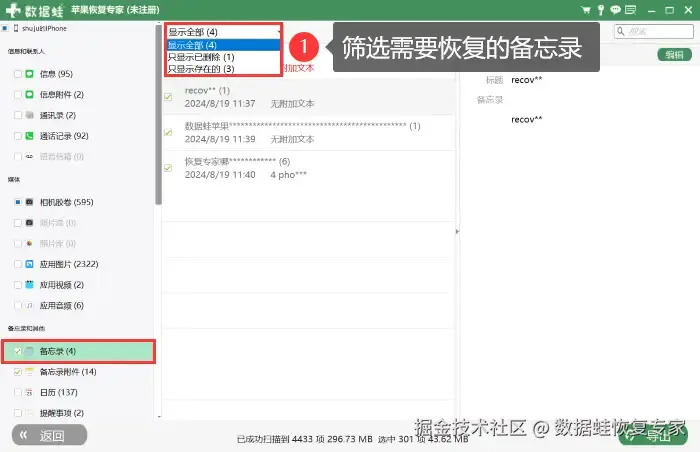Click the 编辑 edit button
The width and height of the screenshot is (700, 452).
674,55
